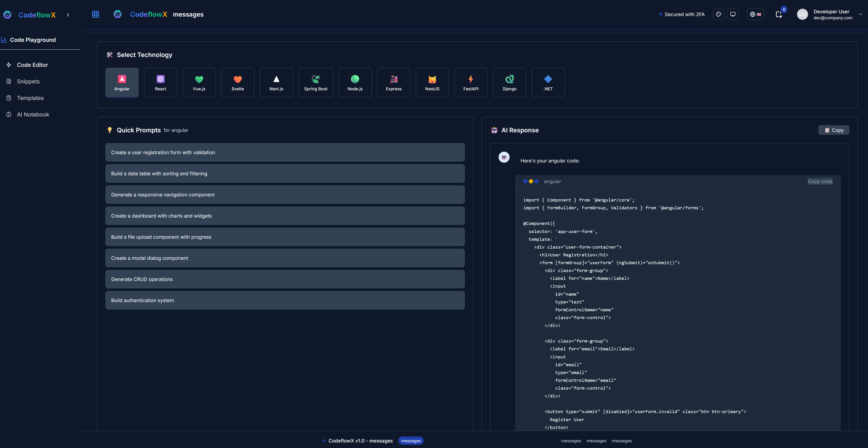Choose modal dialog component prompt

click(x=285, y=258)
